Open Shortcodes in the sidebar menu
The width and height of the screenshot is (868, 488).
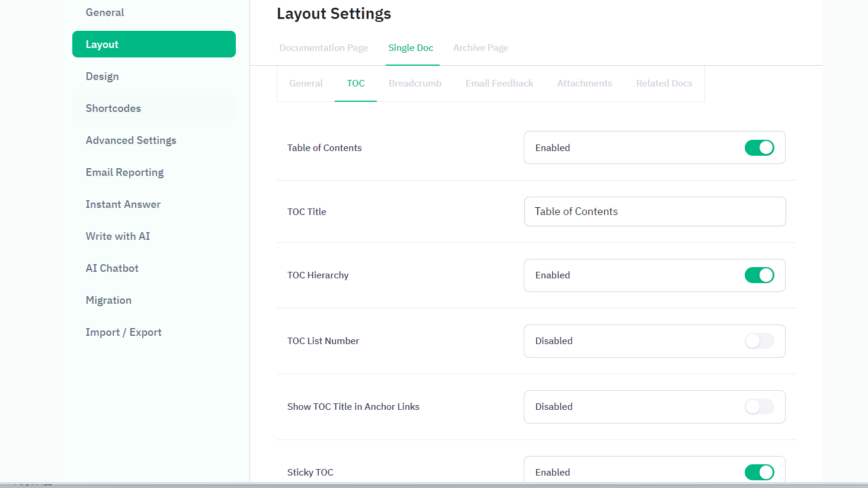tap(113, 108)
